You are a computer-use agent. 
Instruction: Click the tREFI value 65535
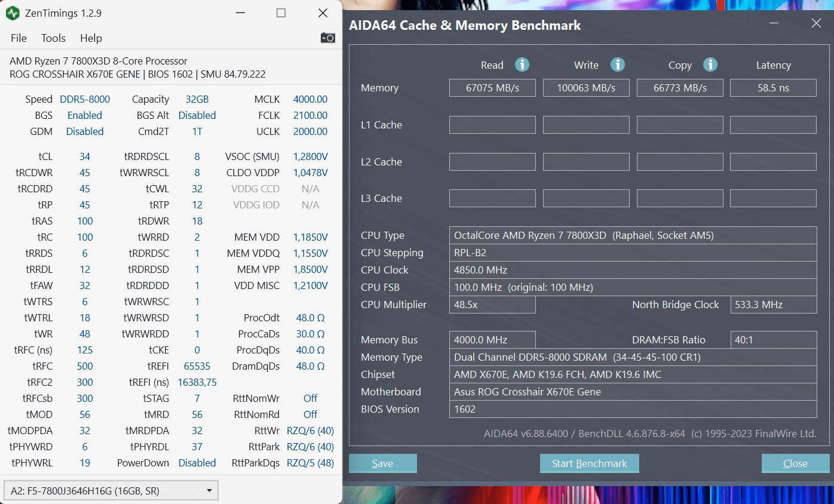tap(197, 366)
